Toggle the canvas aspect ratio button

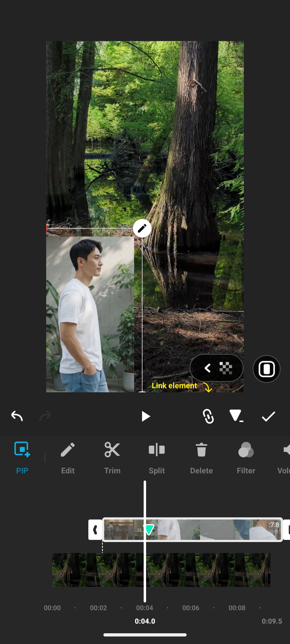pyautogui.click(x=267, y=369)
